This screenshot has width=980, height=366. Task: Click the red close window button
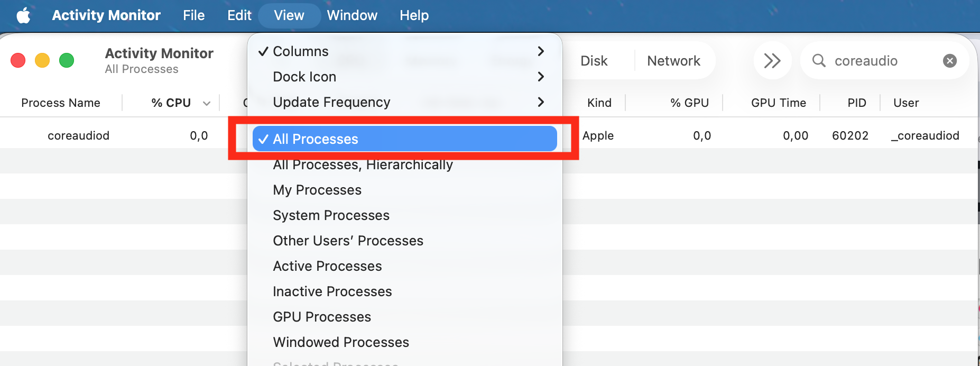click(x=18, y=60)
